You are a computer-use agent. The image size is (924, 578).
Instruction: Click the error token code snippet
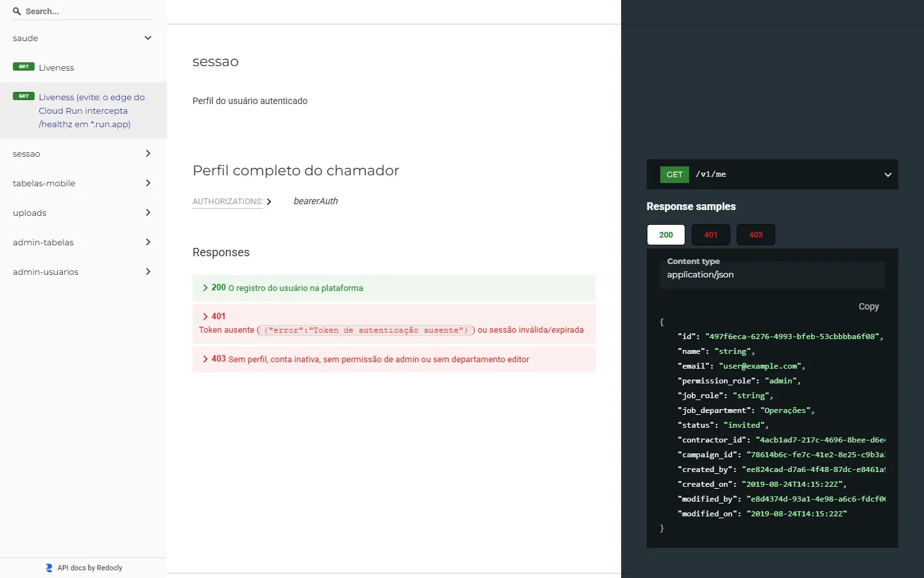366,330
